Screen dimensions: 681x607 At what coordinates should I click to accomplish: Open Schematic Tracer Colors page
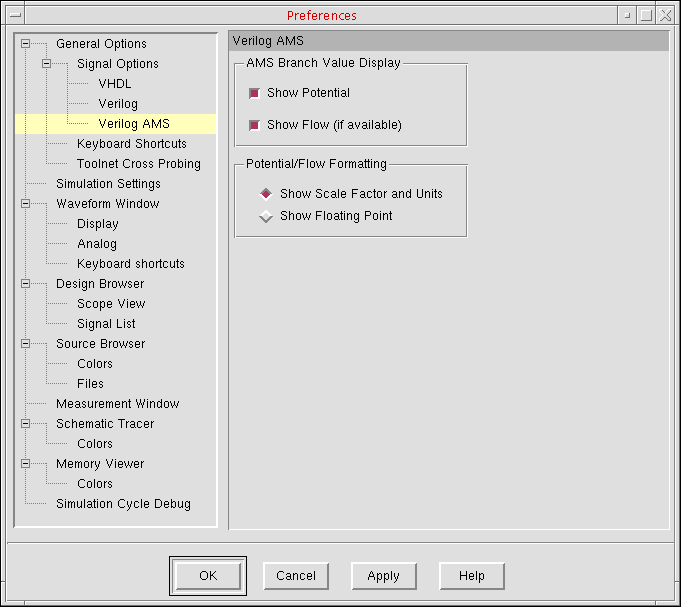95,443
